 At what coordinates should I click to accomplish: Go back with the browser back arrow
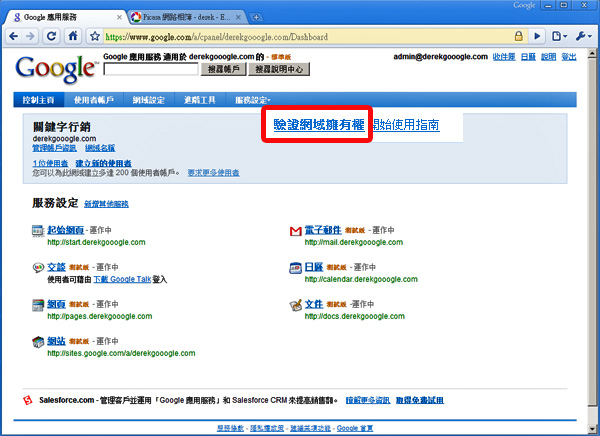pyautogui.click(x=14, y=36)
